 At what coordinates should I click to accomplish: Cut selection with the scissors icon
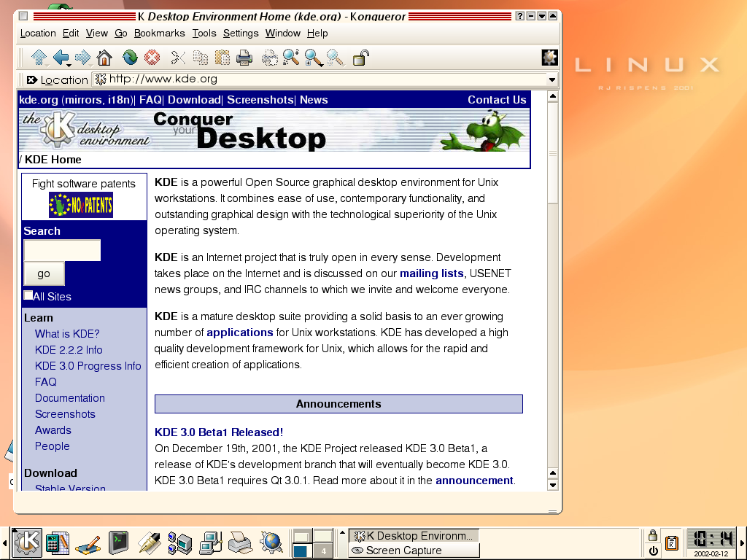178,58
